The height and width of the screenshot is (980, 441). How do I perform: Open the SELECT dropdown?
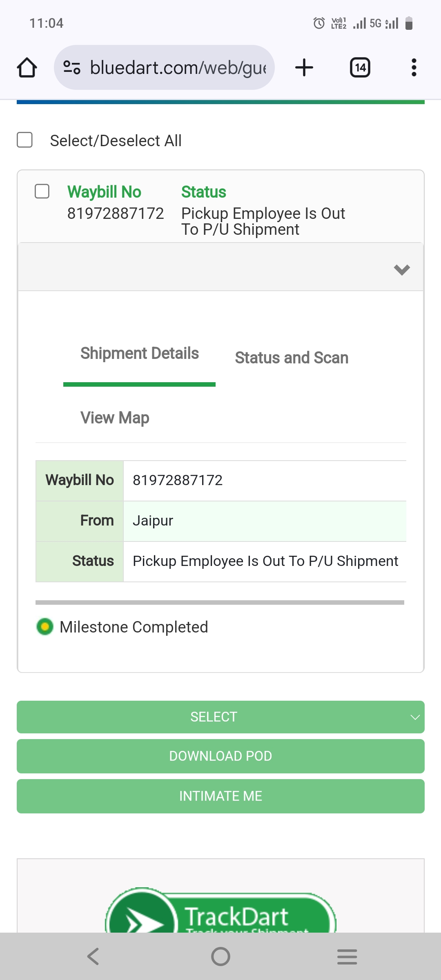tap(220, 717)
